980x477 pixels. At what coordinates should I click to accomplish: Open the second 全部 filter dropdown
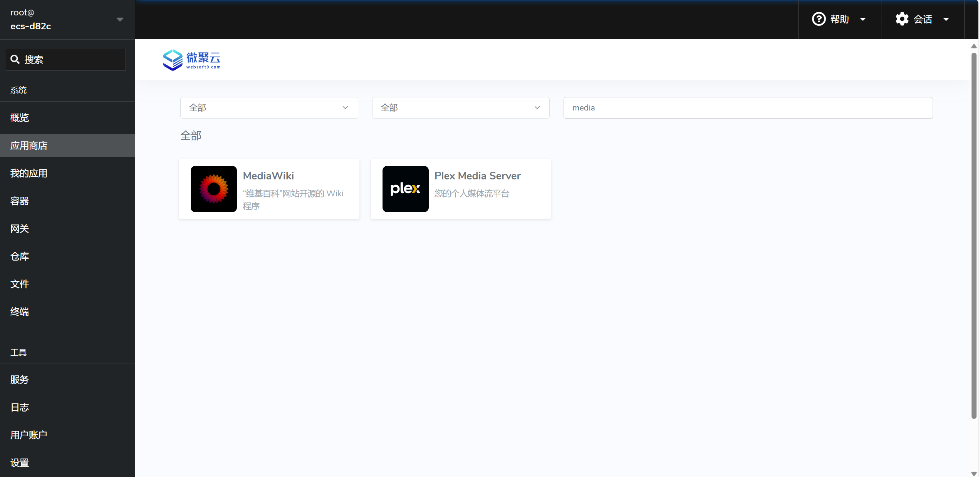coord(460,108)
